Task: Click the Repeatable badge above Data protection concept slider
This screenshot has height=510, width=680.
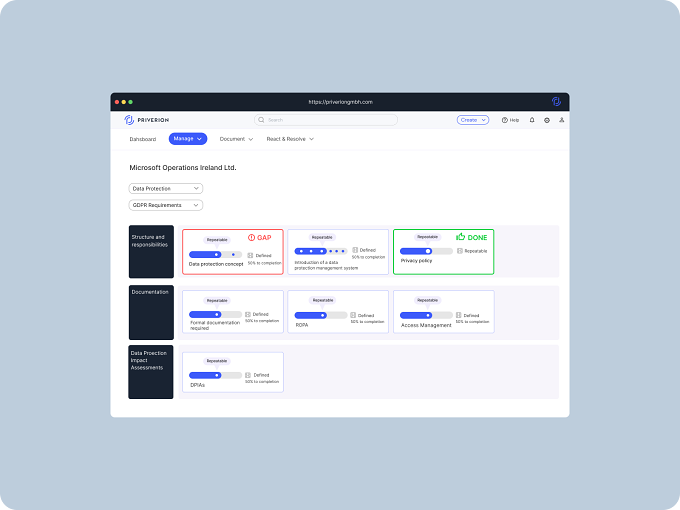Action: (x=217, y=240)
